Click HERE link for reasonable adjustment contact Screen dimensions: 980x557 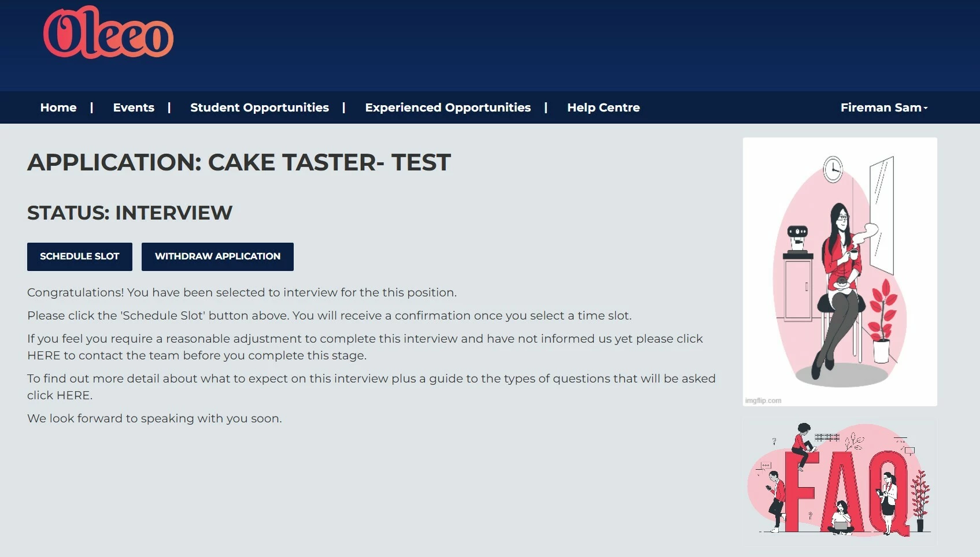point(43,355)
